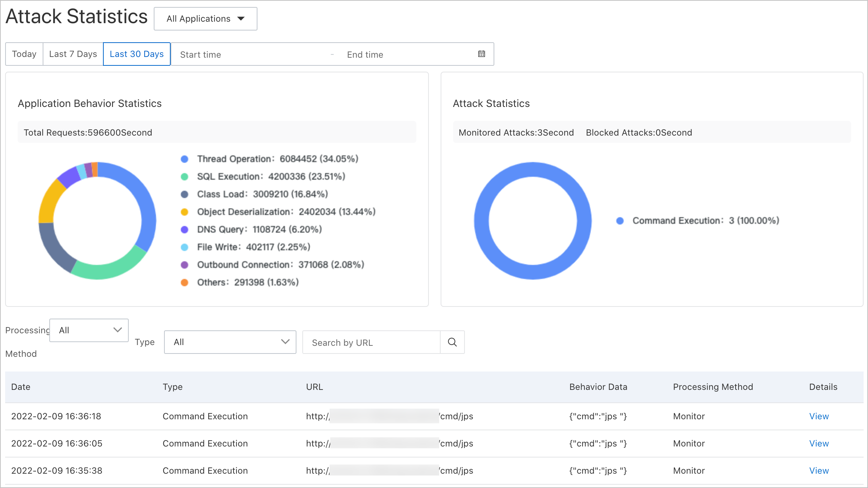Click the Command Execution: 3 legend label
The width and height of the screenshot is (868, 488).
tap(706, 221)
